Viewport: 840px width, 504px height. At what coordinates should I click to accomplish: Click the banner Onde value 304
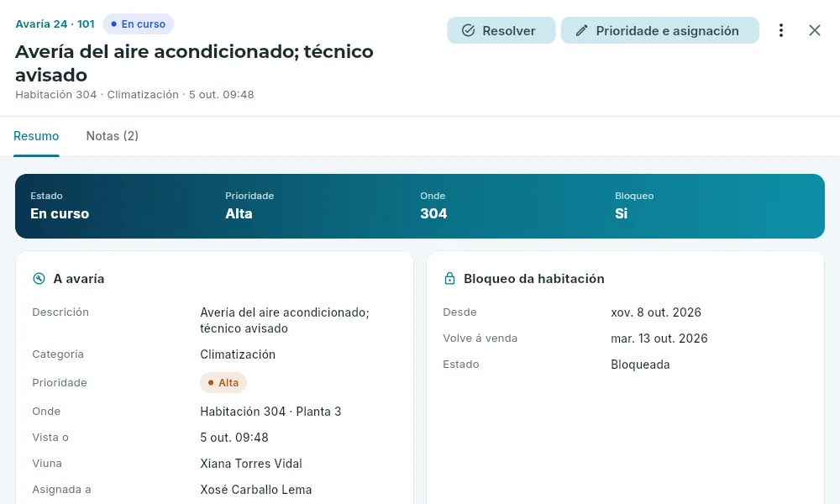tap(433, 213)
